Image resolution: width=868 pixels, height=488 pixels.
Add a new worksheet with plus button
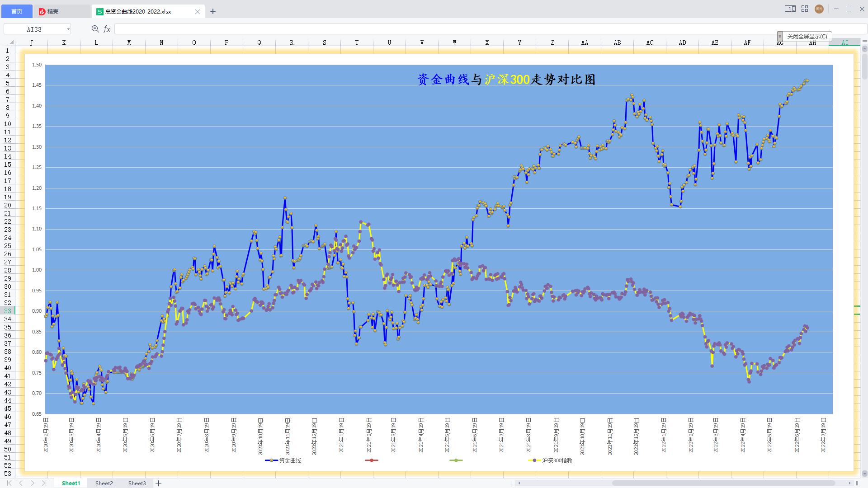pos(159,483)
